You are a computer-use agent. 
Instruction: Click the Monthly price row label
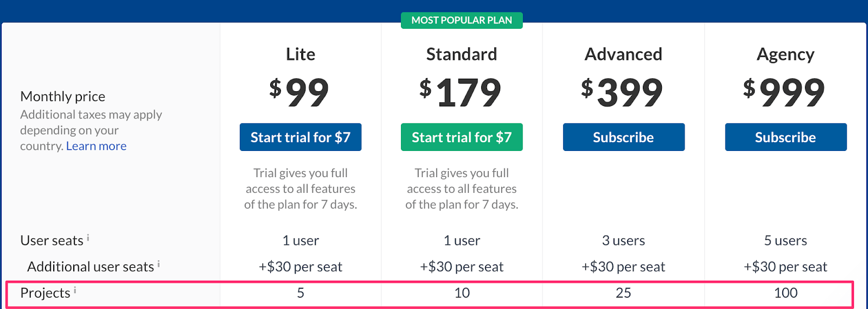click(63, 97)
